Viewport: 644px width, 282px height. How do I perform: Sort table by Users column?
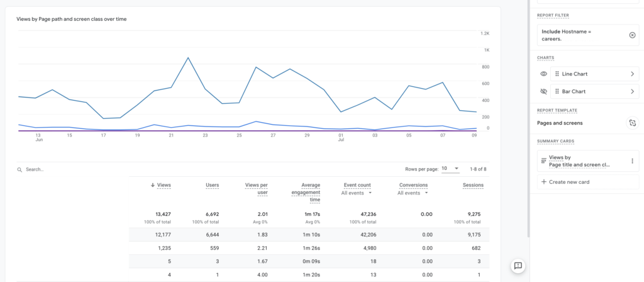coord(213,185)
